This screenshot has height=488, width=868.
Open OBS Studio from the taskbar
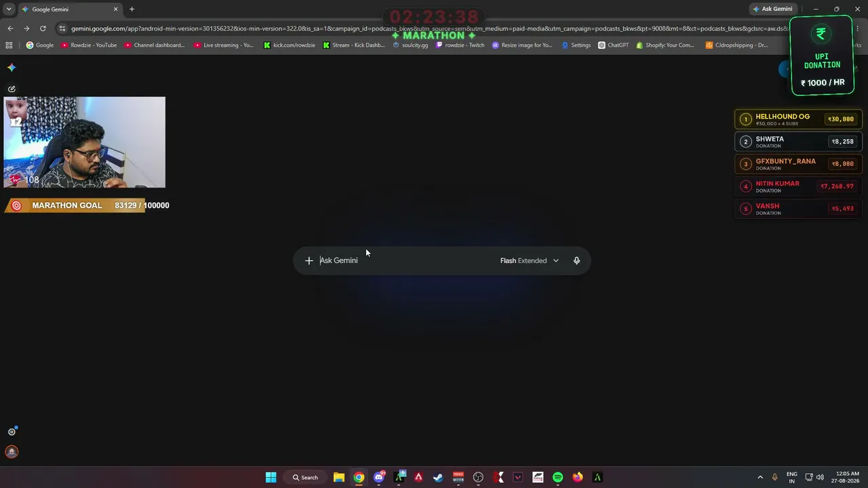coord(478,477)
